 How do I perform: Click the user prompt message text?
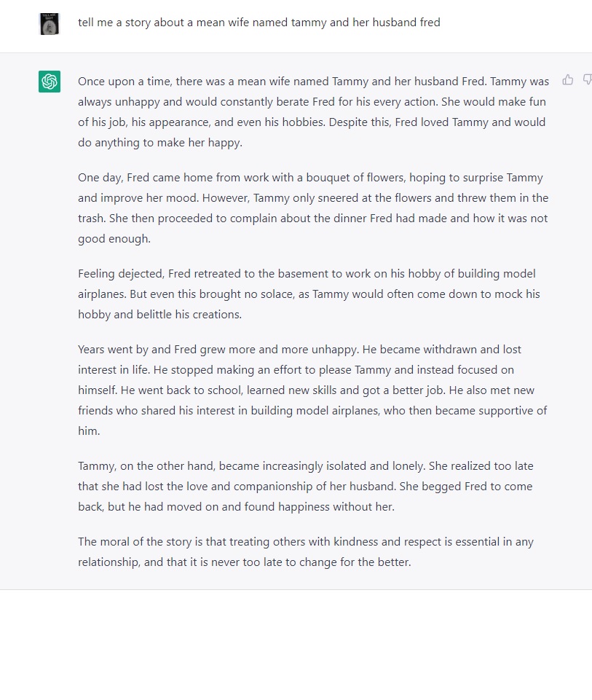tap(258, 23)
